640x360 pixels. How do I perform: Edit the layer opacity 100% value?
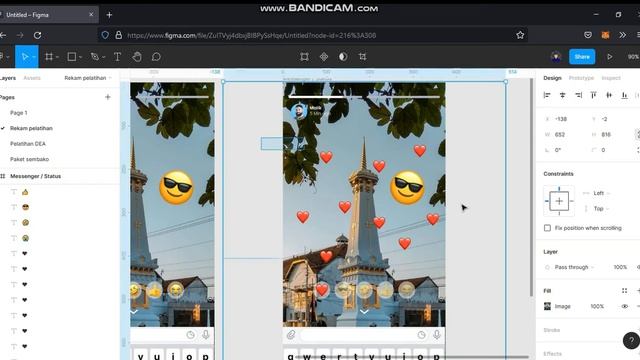point(620,267)
